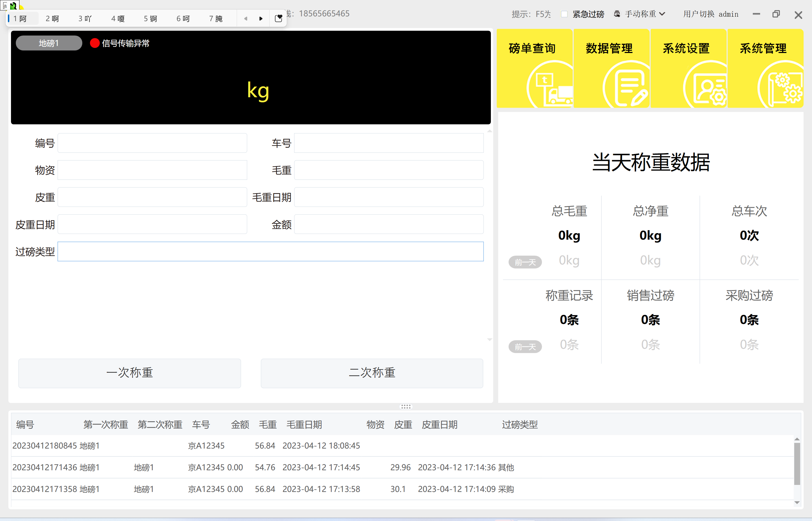Open the 过磅类型 combo box
This screenshot has height=521, width=812.
click(x=270, y=251)
